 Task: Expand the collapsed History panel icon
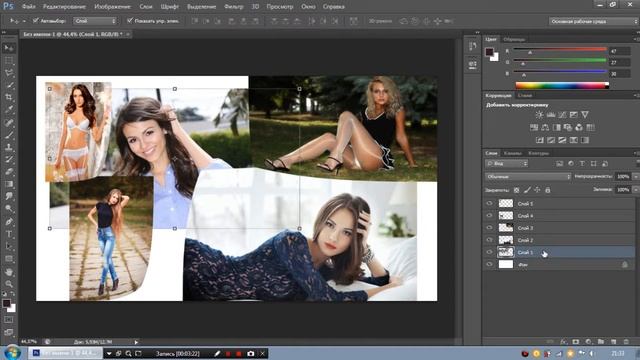click(473, 47)
